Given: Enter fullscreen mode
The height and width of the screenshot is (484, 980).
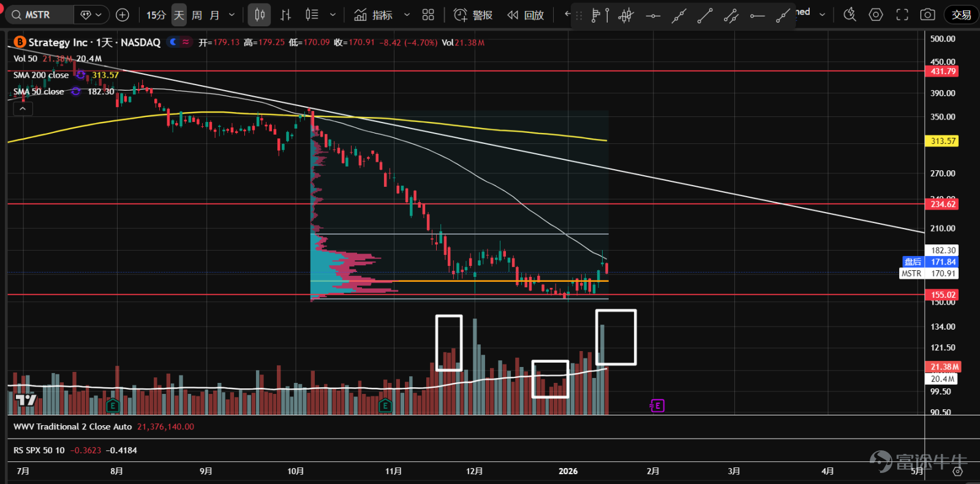Looking at the screenshot, I should point(902,15).
